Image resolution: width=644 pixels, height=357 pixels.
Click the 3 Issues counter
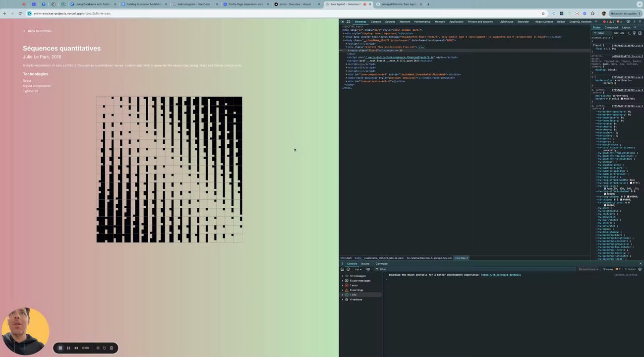coord(611,269)
